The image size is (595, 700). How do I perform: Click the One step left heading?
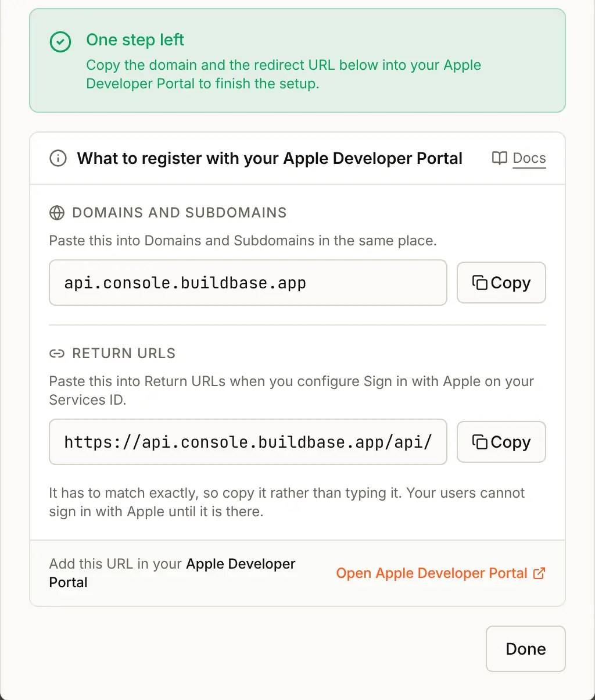click(135, 40)
